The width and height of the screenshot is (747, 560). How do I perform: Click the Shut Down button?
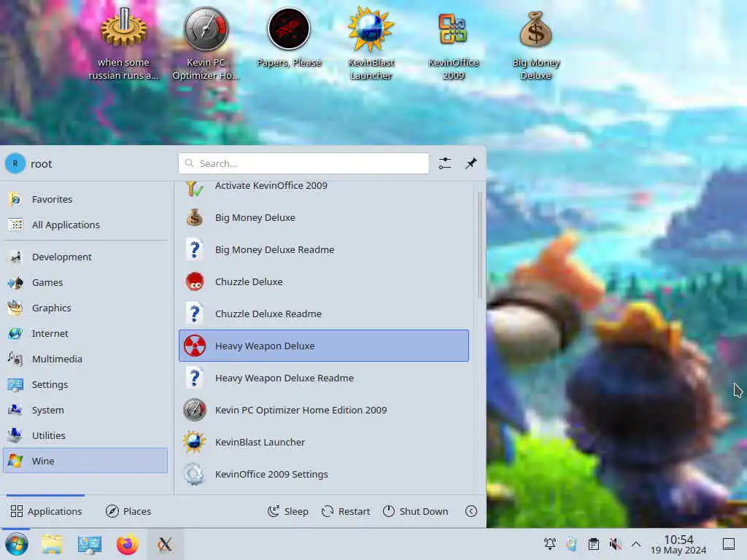pyautogui.click(x=415, y=511)
